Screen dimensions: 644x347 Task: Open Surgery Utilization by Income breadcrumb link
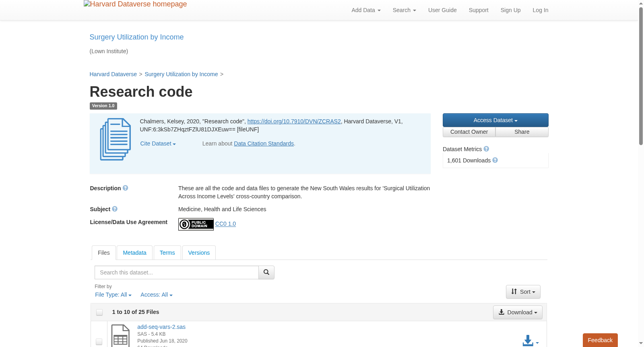(181, 74)
